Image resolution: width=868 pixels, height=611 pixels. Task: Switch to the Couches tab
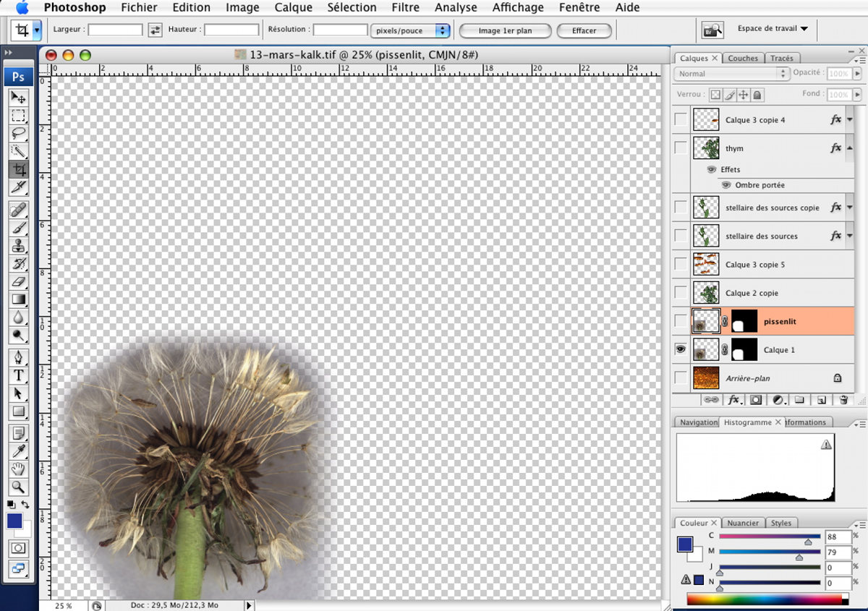743,59
